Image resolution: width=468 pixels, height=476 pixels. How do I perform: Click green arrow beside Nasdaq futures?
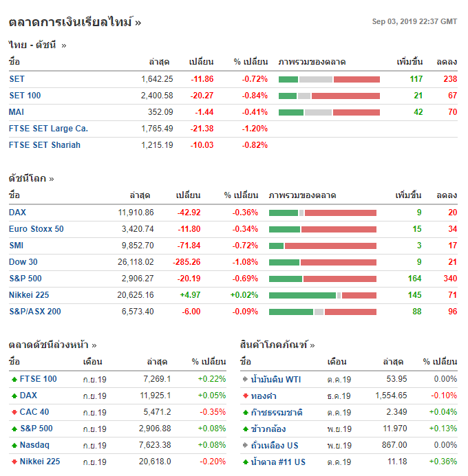tap(14, 445)
